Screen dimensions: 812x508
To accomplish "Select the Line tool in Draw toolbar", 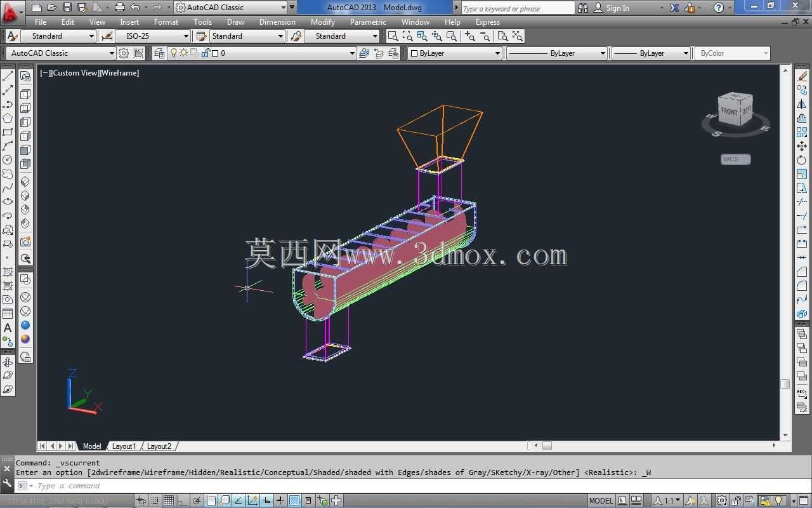I will tap(8, 76).
